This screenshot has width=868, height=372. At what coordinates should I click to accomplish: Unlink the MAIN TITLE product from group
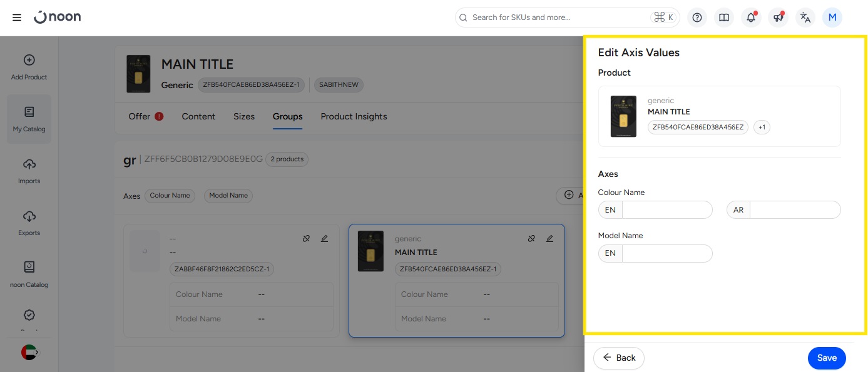pos(531,238)
